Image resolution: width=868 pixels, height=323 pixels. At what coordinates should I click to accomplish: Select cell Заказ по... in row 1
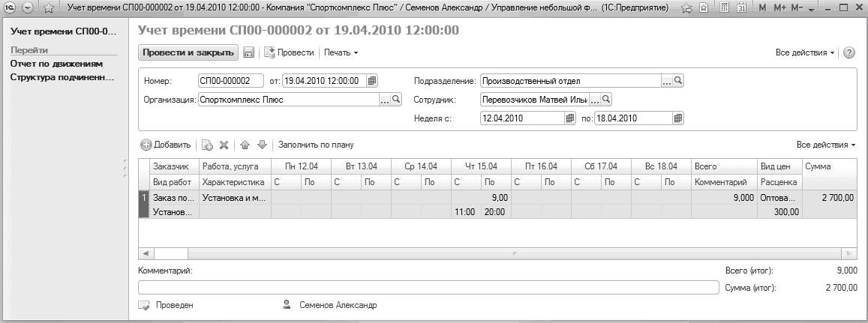click(174, 197)
